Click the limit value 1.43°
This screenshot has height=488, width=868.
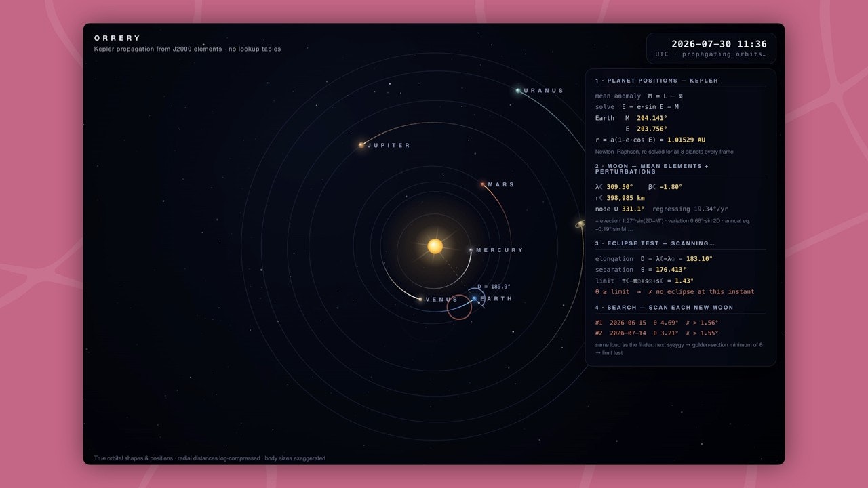coord(684,281)
